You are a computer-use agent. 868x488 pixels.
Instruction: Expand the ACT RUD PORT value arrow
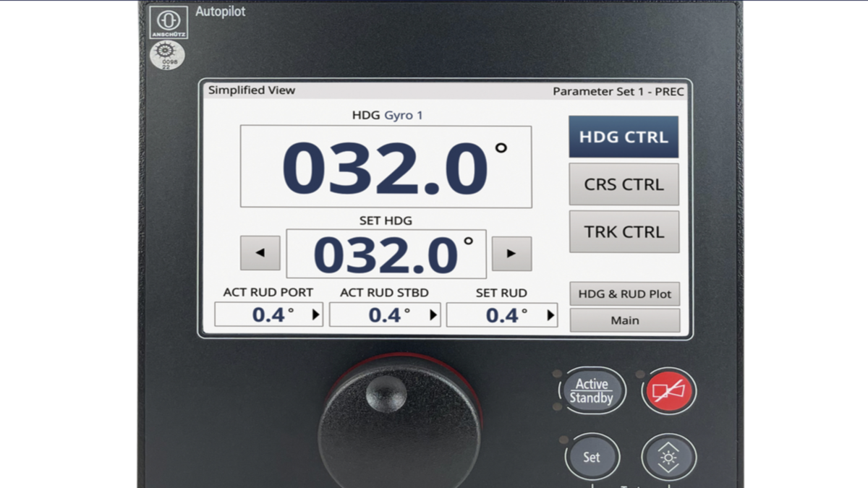point(317,314)
